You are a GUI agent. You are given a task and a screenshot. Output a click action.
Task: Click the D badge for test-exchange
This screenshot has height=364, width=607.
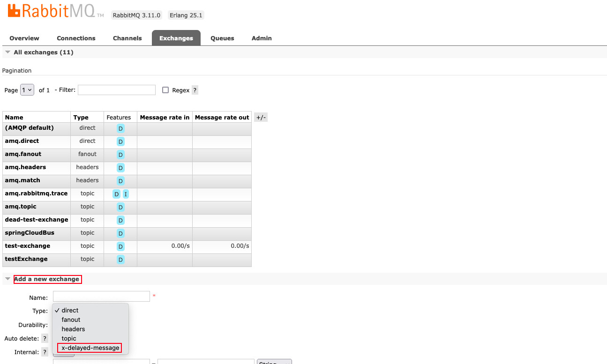120,246
